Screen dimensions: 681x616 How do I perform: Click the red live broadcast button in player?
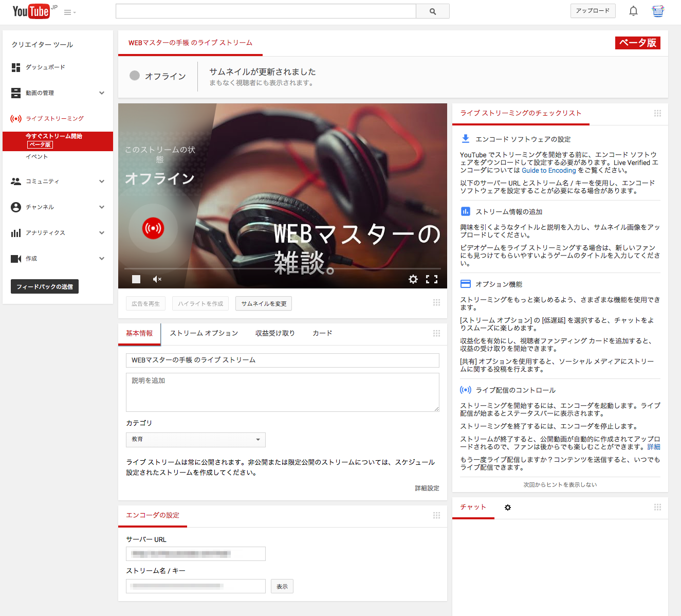tap(153, 228)
